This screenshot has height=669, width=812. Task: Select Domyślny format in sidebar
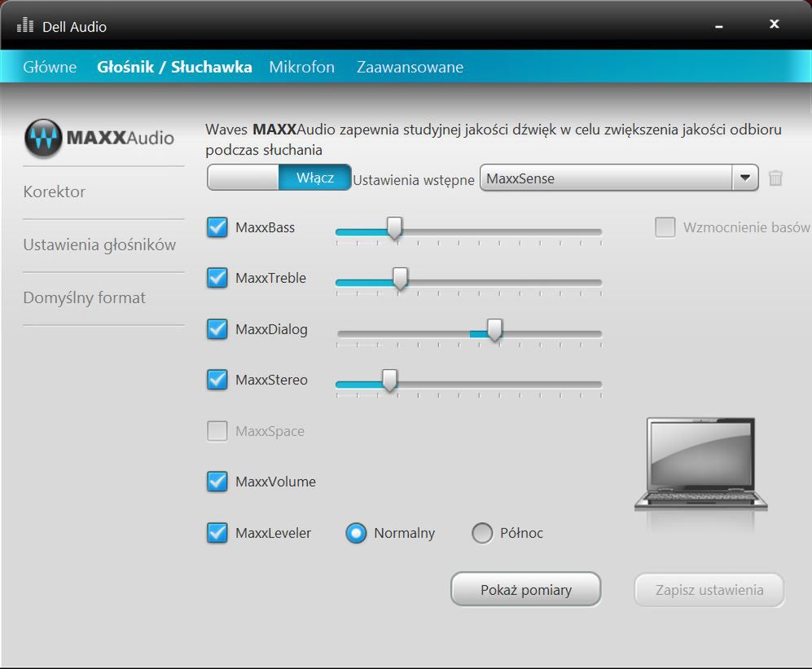pos(85,298)
